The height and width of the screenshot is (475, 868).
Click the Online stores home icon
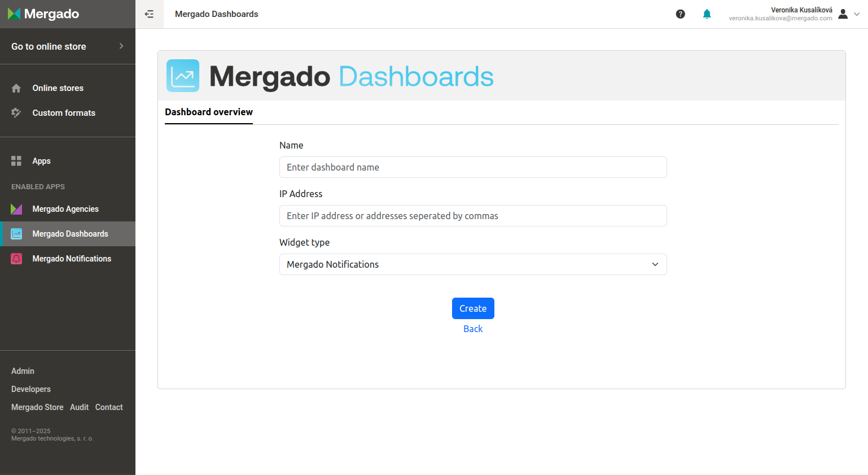tap(16, 88)
